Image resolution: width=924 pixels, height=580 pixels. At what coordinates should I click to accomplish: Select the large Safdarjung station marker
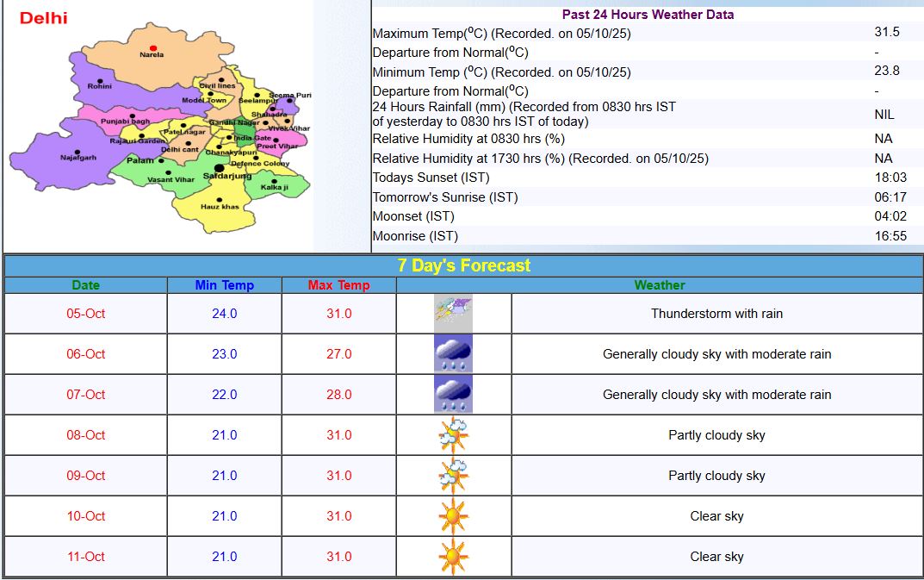(x=220, y=168)
